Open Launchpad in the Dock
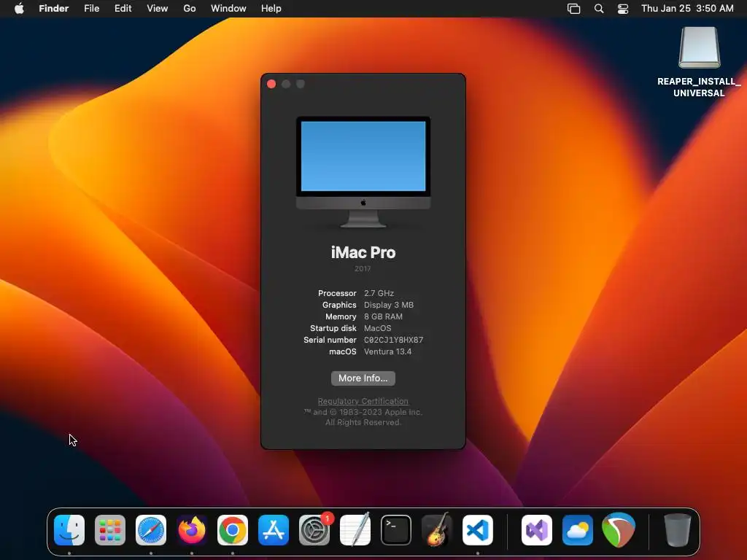Viewport: 747px width, 560px height. click(110, 530)
